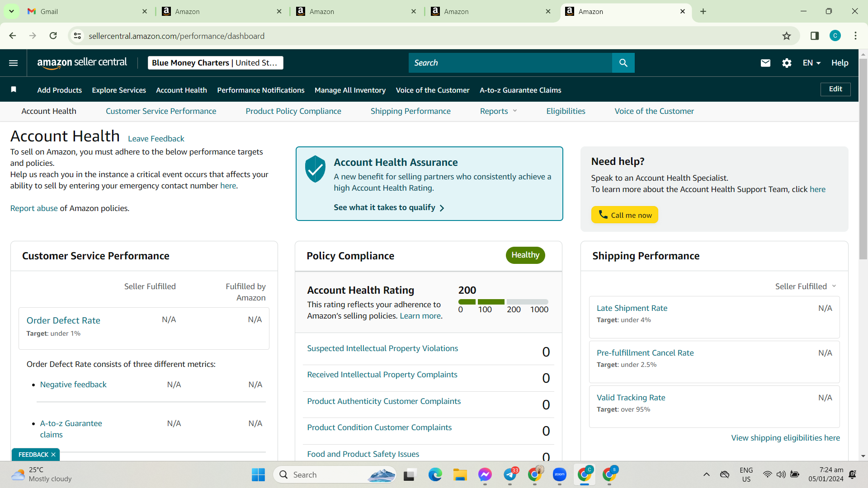Open File Explorer from the taskbar
This screenshot has height=488, width=868.
click(460, 474)
